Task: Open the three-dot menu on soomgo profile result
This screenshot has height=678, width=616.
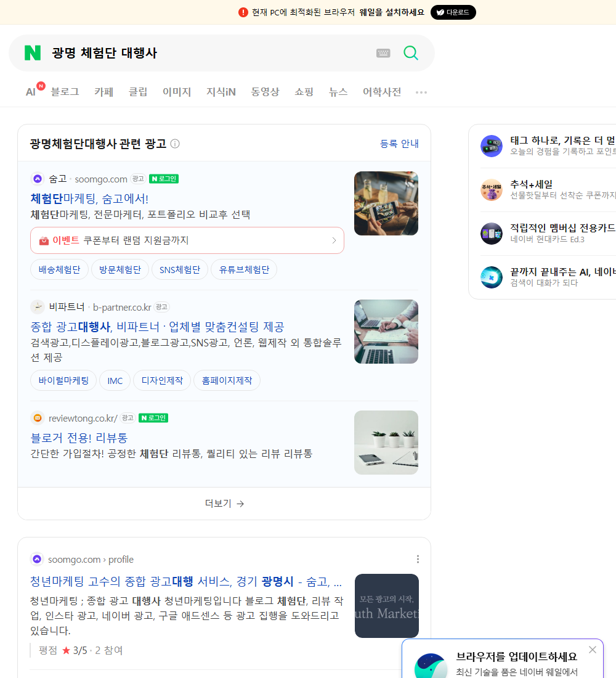Action: point(418,559)
